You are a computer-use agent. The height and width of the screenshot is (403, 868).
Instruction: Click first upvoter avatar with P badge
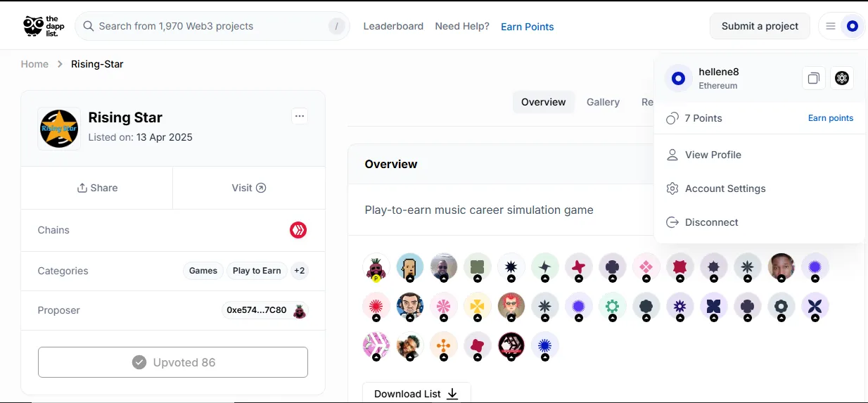(376, 267)
